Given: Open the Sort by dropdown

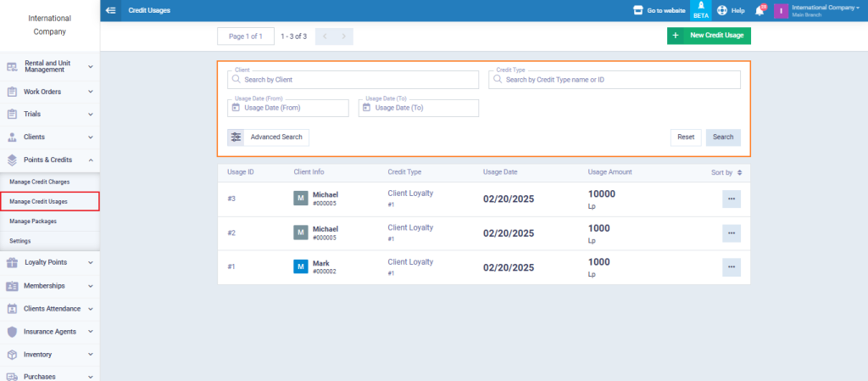Looking at the screenshot, I should [726, 172].
